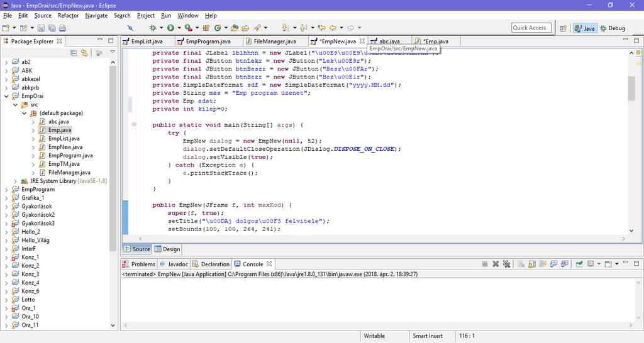This screenshot has width=644, height=343.
Task: Click Show Console When Error Changes icon
Action: click(565, 264)
